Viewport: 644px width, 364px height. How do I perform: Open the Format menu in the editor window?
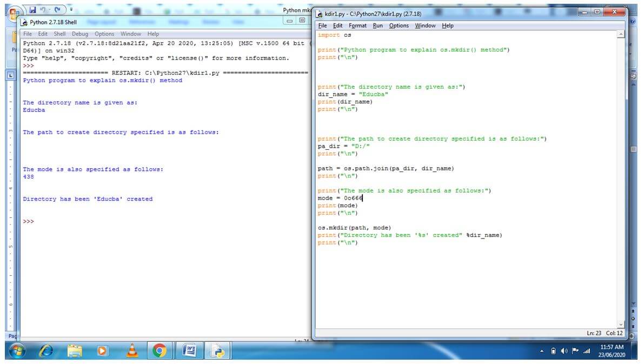[358, 25]
